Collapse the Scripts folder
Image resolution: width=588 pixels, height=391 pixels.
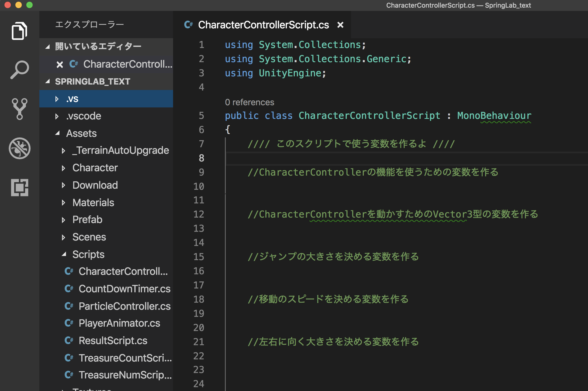click(x=63, y=254)
